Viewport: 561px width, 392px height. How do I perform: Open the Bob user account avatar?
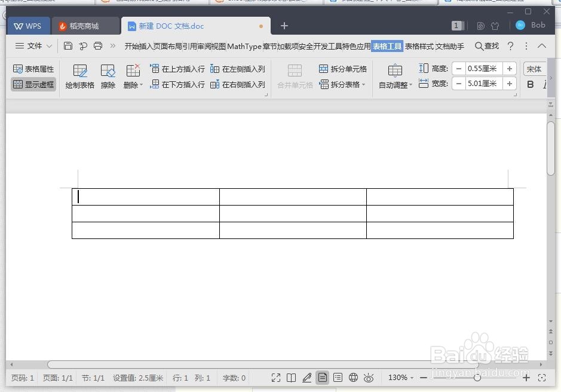pyautogui.click(x=520, y=25)
